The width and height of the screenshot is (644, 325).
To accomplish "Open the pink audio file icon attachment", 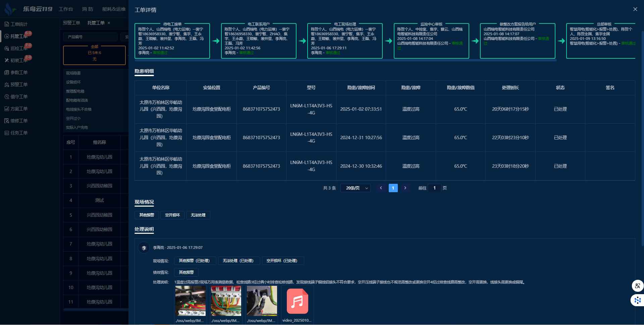I will (x=297, y=301).
